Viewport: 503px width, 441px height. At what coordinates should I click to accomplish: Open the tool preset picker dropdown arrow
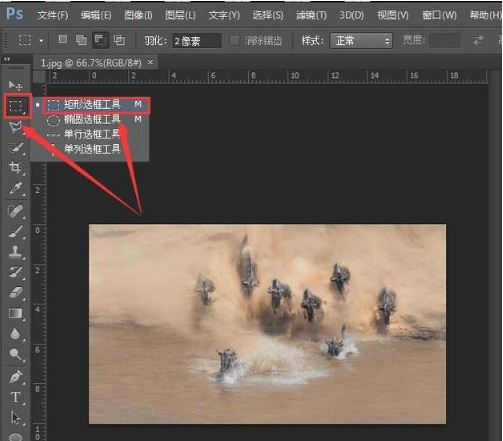tap(41, 41)
